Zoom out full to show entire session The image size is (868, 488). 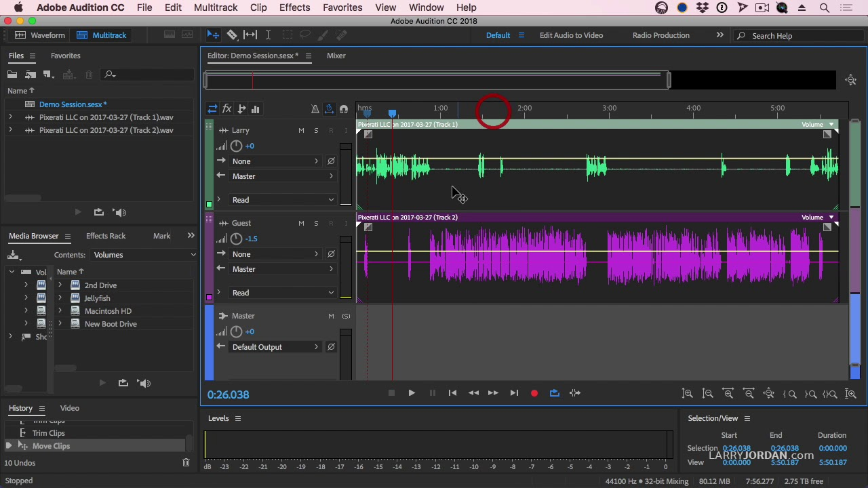pos(769,393)
